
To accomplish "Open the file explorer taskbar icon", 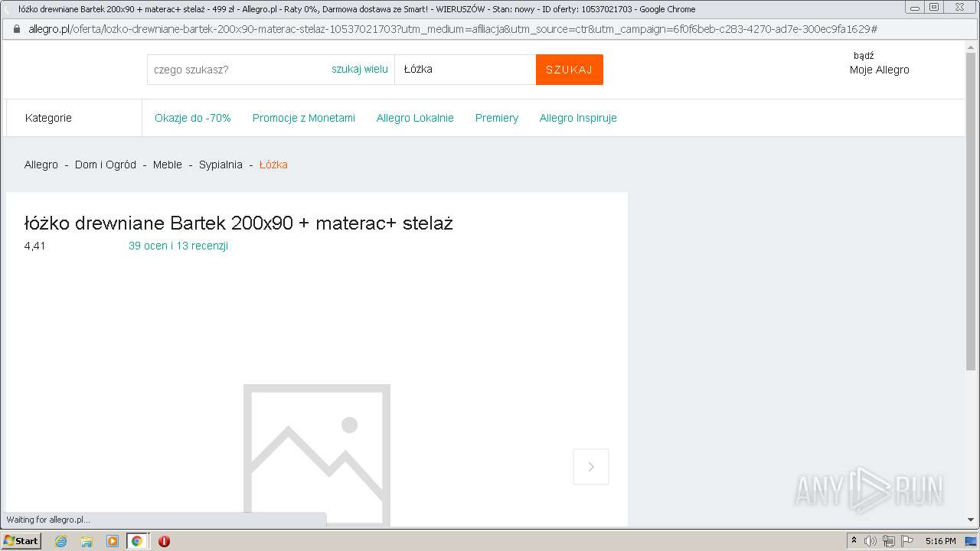I will [87, 541].
